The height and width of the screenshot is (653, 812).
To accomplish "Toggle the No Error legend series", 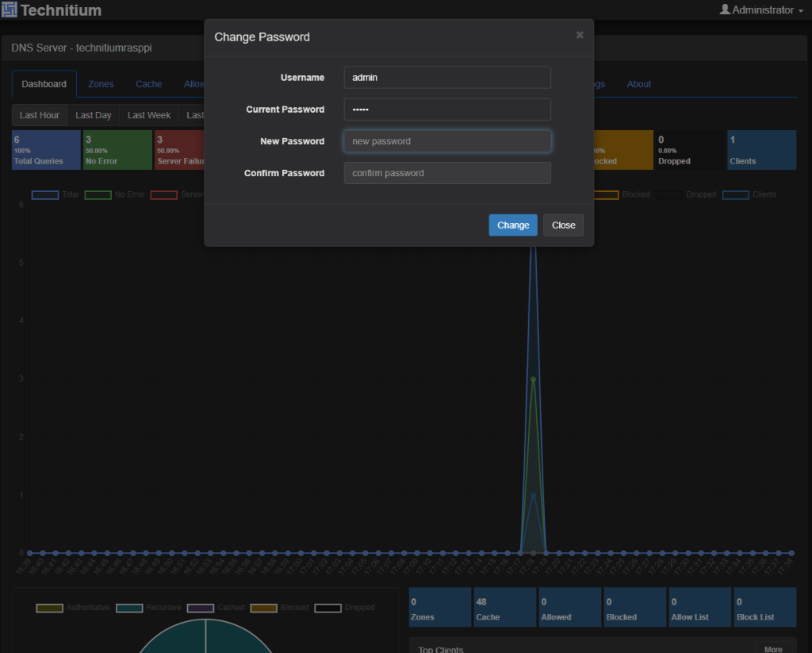I will 114,194.
